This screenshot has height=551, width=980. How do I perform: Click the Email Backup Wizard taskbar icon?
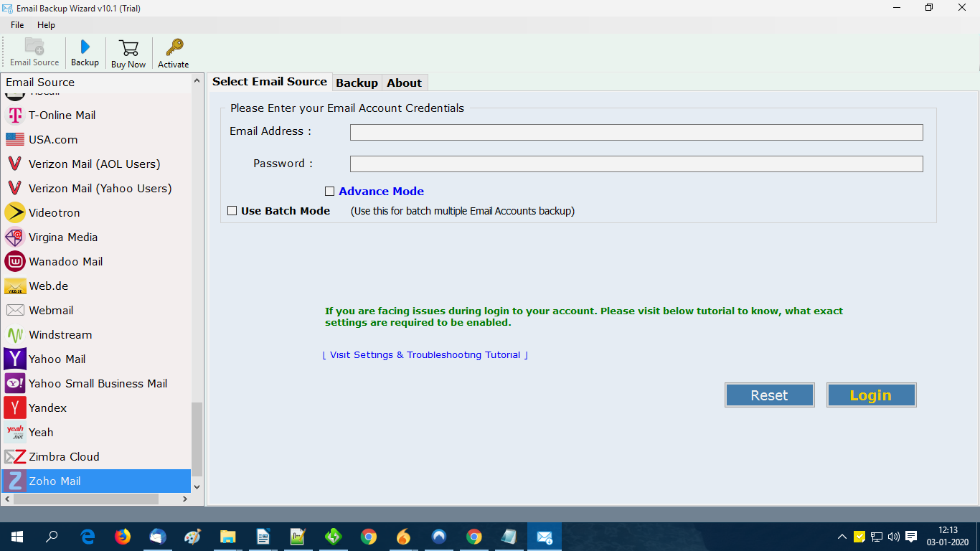click(545, 537)
